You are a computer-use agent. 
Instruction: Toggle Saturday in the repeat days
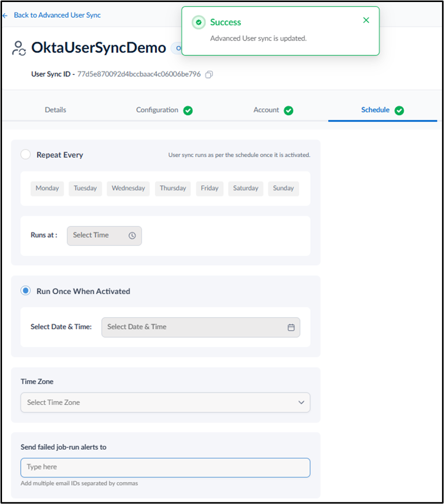click(246, 188)
